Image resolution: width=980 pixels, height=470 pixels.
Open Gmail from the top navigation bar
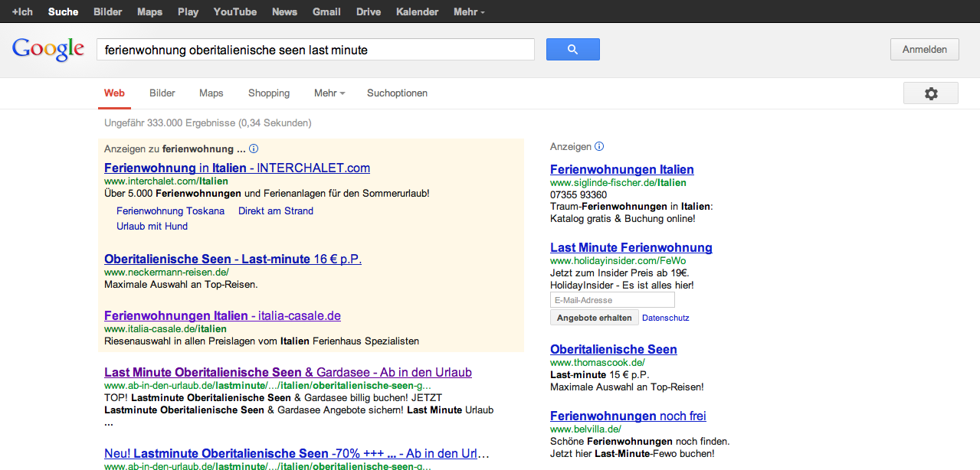click(x=326, y=12)
